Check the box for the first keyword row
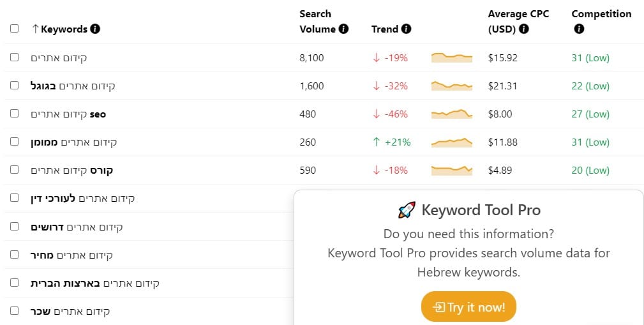644x325 pixels. tap(15, 57)
